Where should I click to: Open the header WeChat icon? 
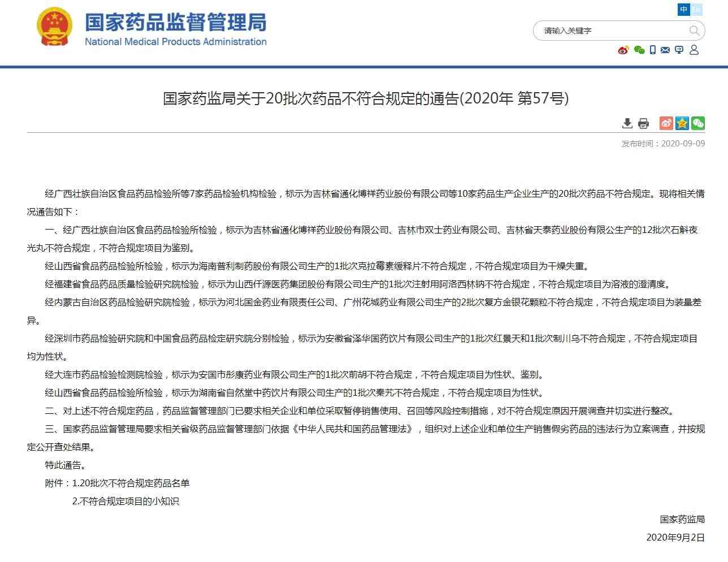tap(639, 50)
